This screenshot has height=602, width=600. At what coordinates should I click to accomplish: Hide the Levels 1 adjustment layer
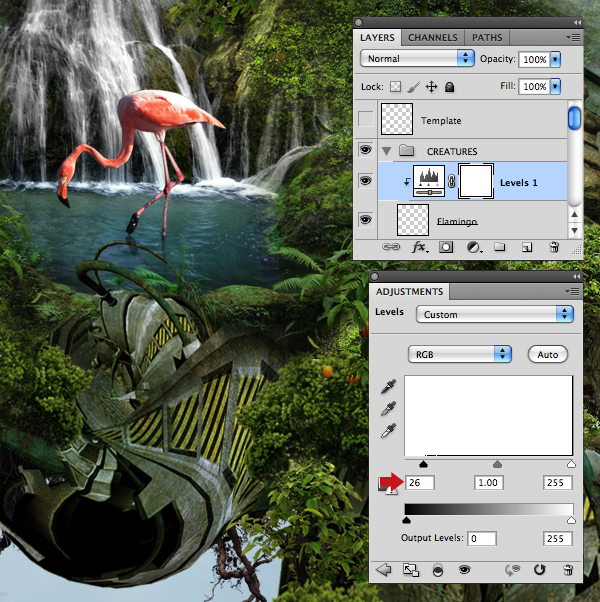(x=365, y=180)
